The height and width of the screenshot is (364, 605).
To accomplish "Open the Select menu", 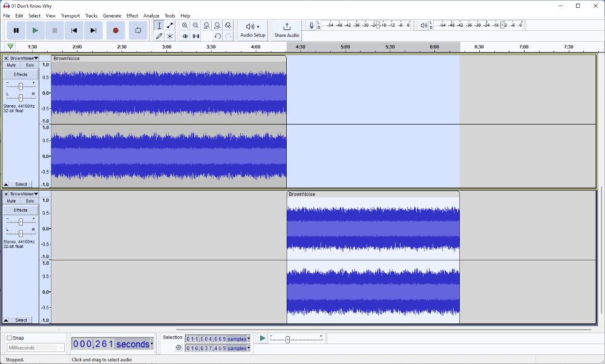I will 34,16.
